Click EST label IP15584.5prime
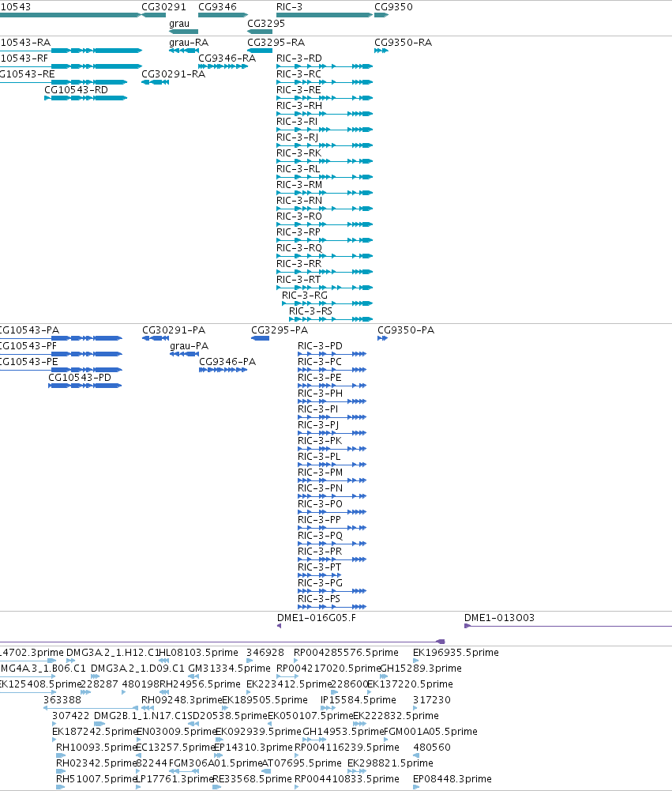Viewport: 672px width, 791px height. 359,700
